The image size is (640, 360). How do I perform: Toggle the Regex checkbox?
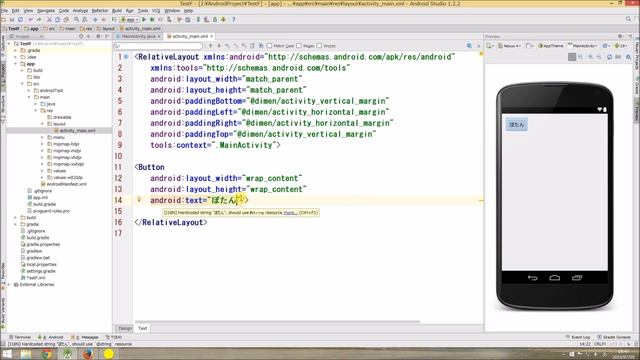(x=299, y=46)
